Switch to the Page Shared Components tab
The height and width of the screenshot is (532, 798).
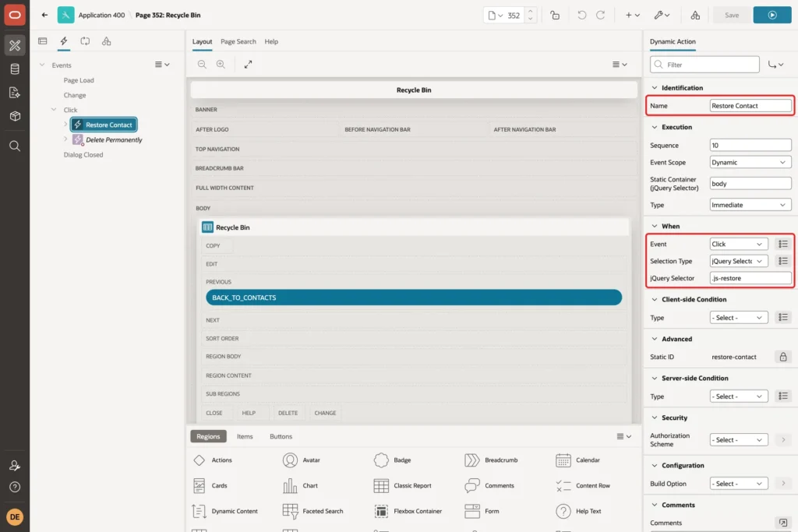[x=106, y=41]
